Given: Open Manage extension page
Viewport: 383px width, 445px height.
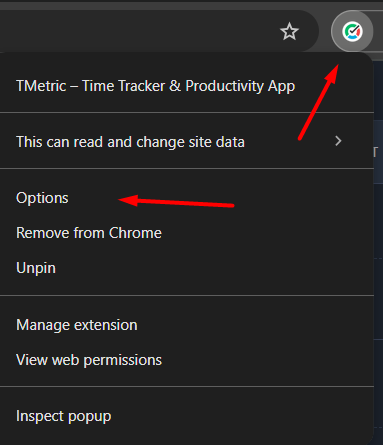Looking at the screenshot, I should tap(187, 325).
